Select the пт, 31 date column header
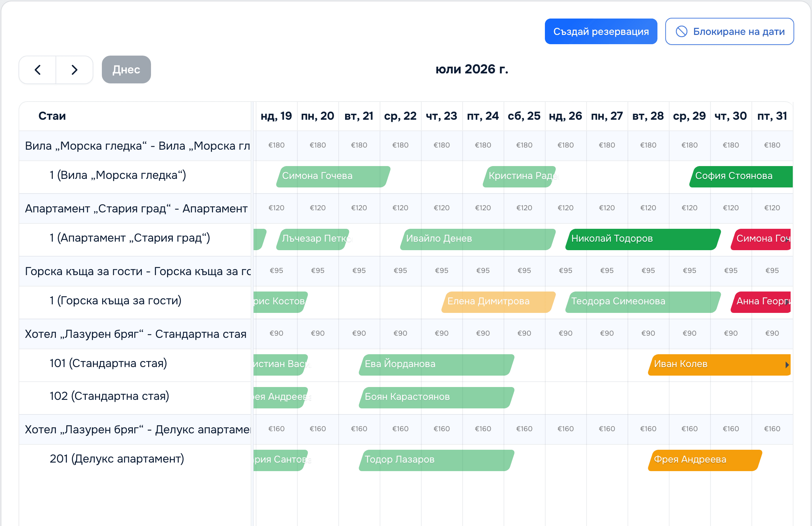 pos(772,116)
